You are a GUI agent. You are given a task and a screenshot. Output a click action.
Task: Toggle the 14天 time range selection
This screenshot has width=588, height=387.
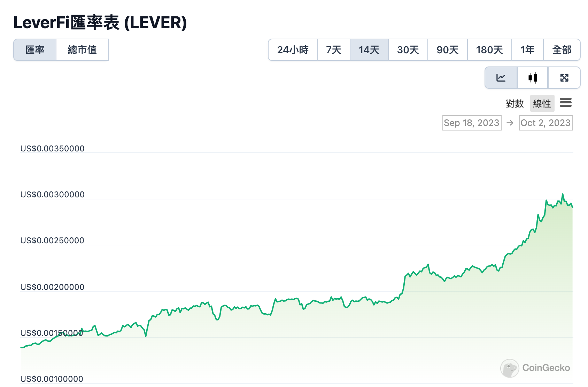369,50
